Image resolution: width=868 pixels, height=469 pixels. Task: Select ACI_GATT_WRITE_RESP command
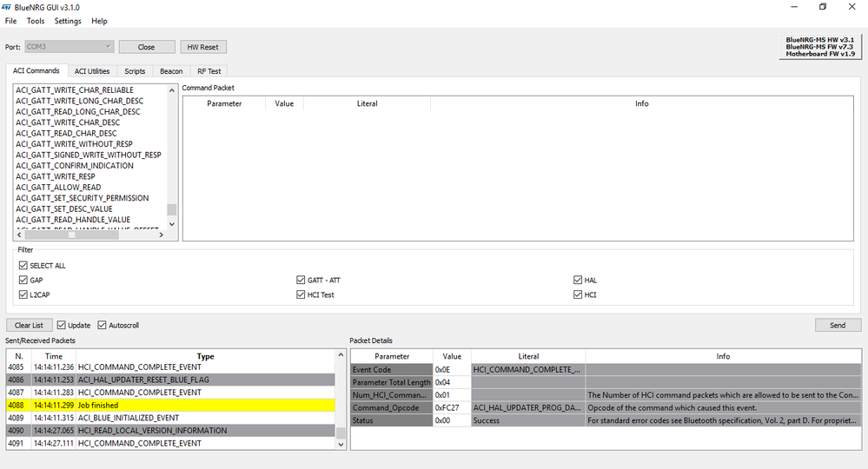click(x=56, y=176)
